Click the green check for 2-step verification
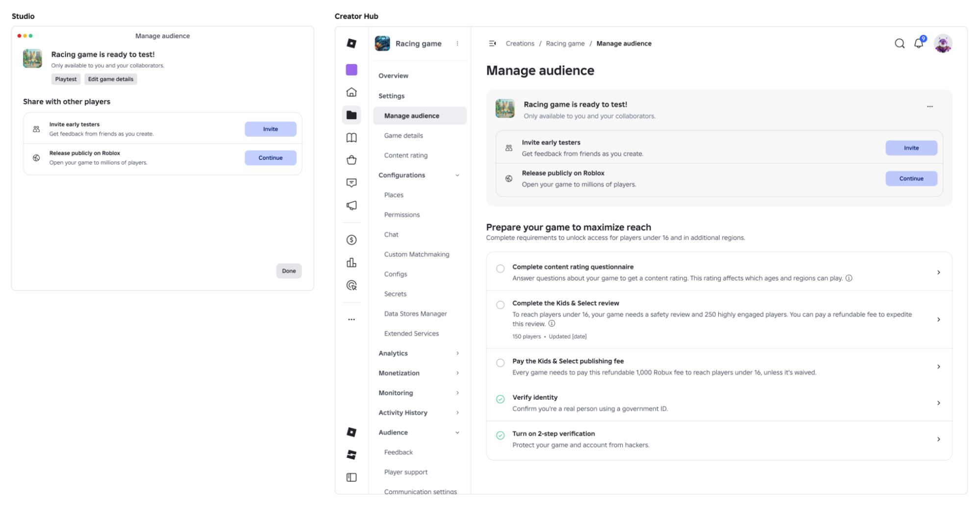980x508 pixels. (500, 435)
